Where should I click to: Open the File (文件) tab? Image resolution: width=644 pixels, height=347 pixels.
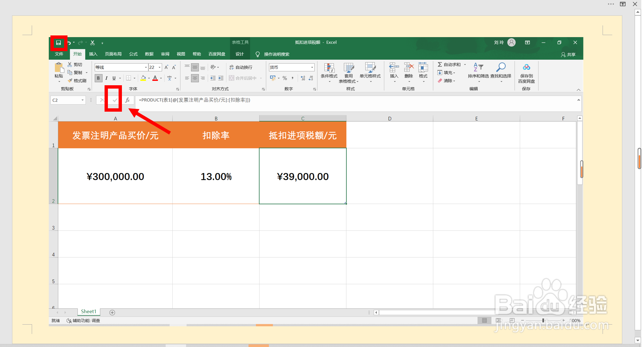coord(59,54)
